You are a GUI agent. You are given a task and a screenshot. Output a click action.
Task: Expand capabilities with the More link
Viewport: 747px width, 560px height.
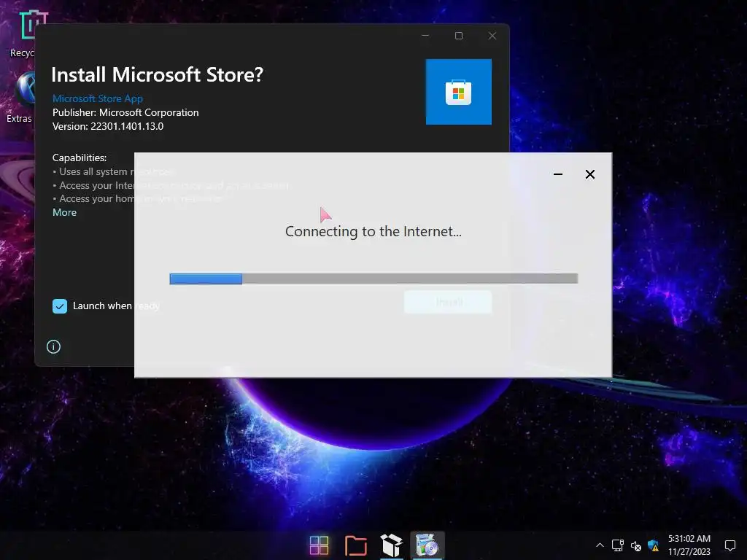(64, 212)
